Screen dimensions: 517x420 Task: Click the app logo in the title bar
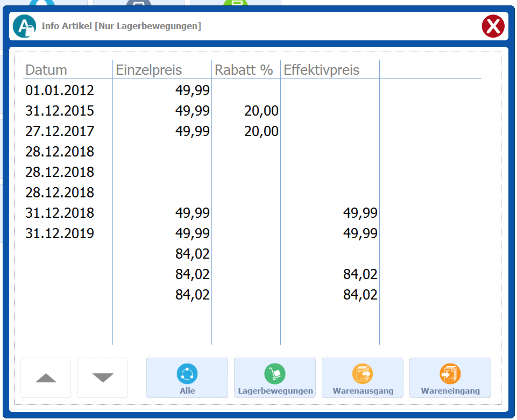tap(24, 26)
